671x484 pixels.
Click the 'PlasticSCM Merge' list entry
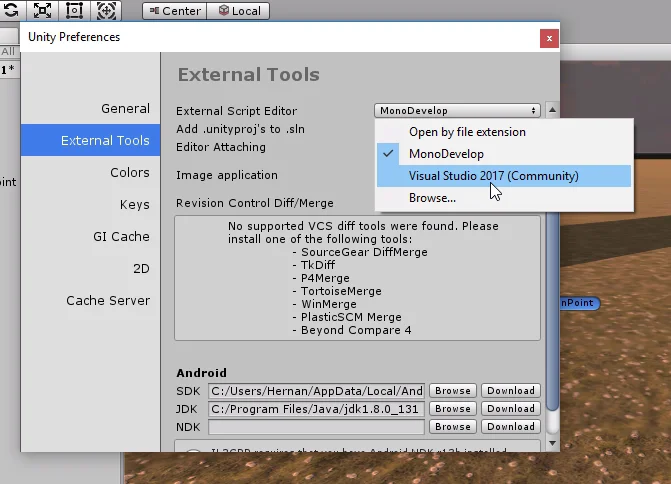tap(351, 317)
